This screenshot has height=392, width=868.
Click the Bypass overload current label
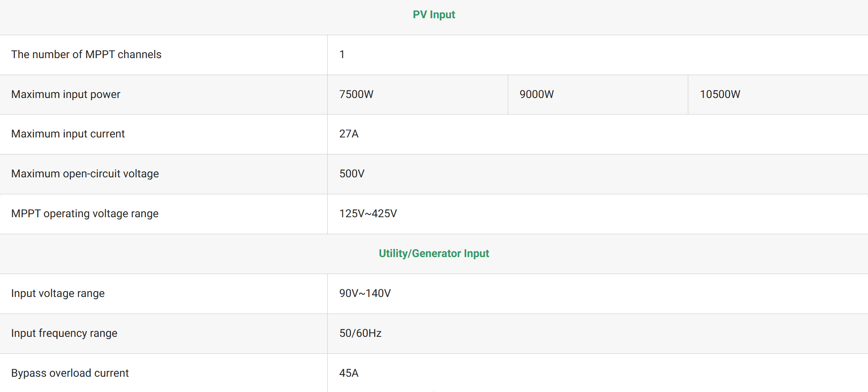pos(70,373)
